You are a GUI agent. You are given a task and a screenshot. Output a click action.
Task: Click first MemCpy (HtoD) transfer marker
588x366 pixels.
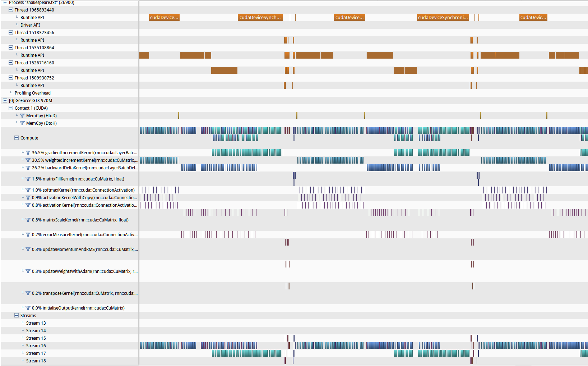tap(179, 115)
